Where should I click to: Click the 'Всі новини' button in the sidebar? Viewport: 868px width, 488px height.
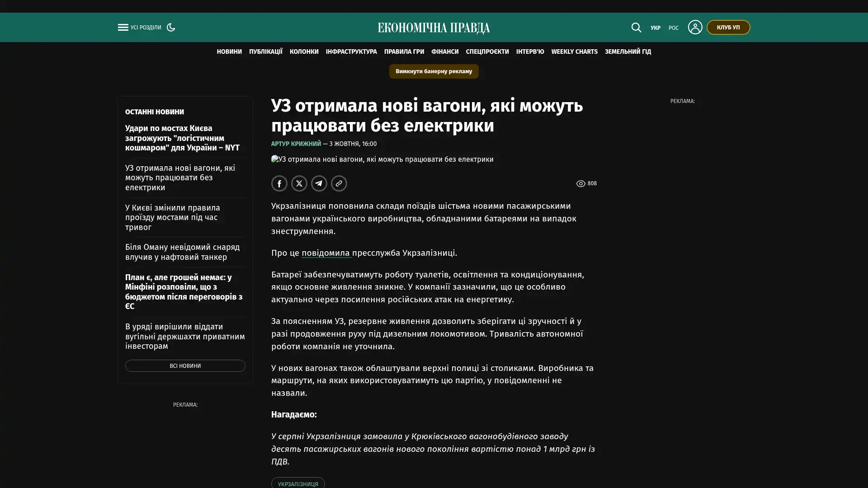(x=185, y=366)
